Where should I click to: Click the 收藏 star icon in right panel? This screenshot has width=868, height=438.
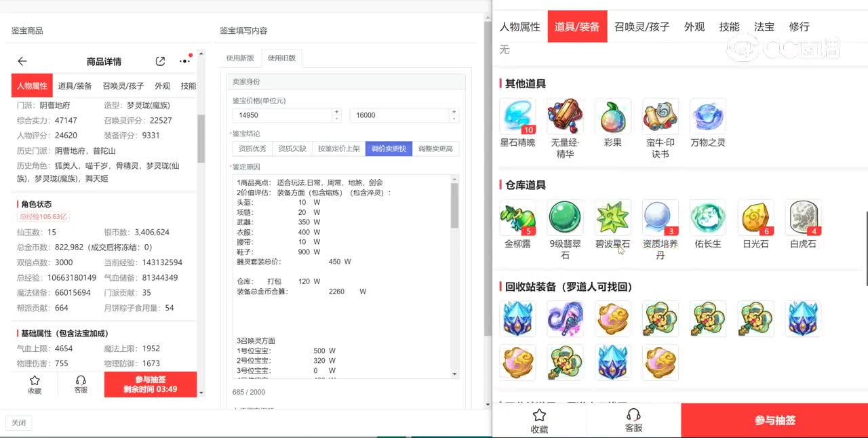click(539, 416)
